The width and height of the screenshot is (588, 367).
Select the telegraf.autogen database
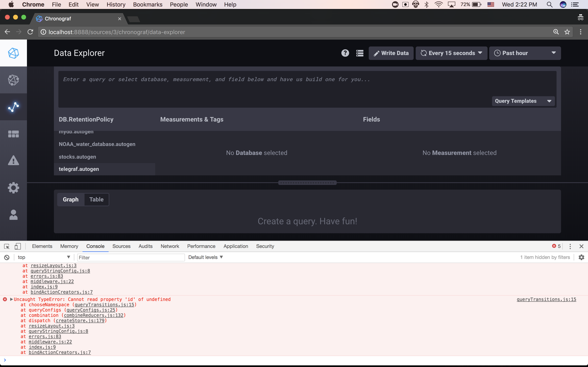point(79,169)
